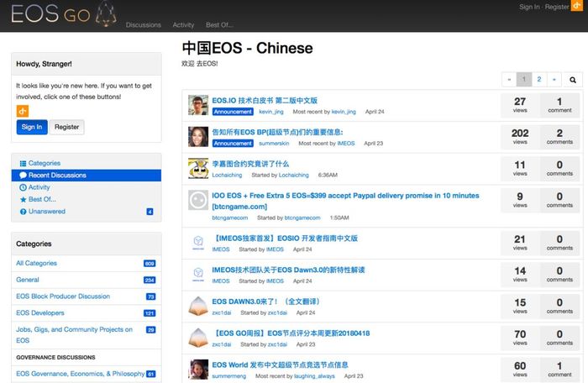Click the orange icon under Howdy Stranger

pos(23,111)
